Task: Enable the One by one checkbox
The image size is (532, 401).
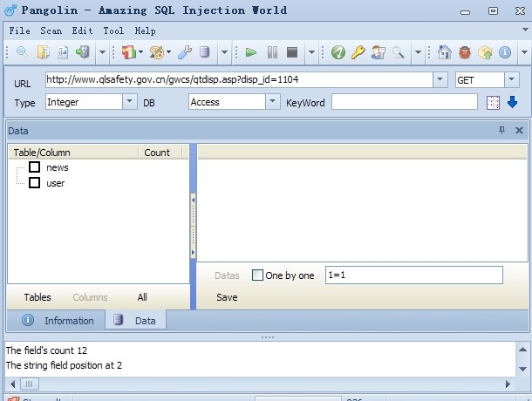Action: pyautogui.click(x=257, y=275)
